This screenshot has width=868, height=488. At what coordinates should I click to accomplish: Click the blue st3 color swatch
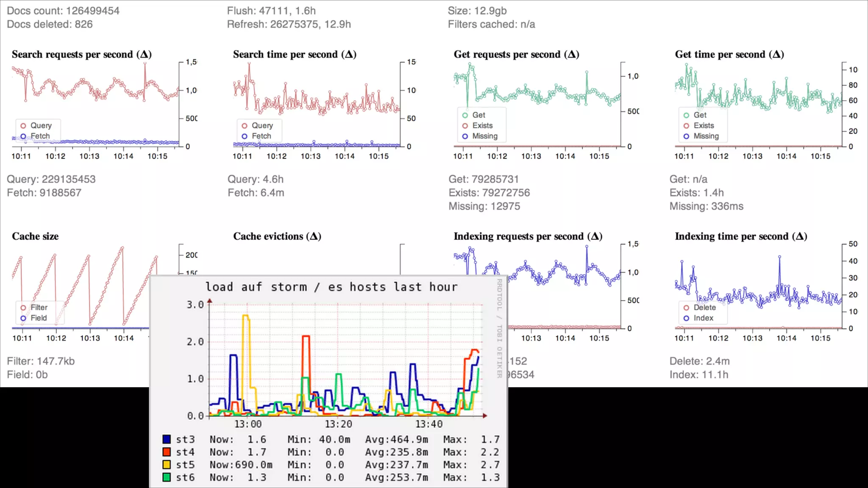tap(167, 439)
